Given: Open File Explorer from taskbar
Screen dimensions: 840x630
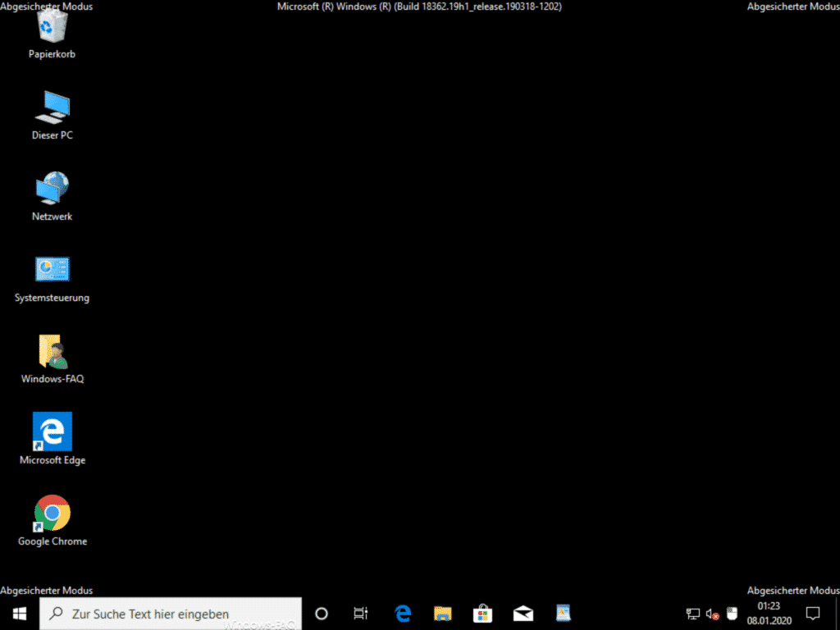Looking at the screenshot, I should tap(442, 614).
